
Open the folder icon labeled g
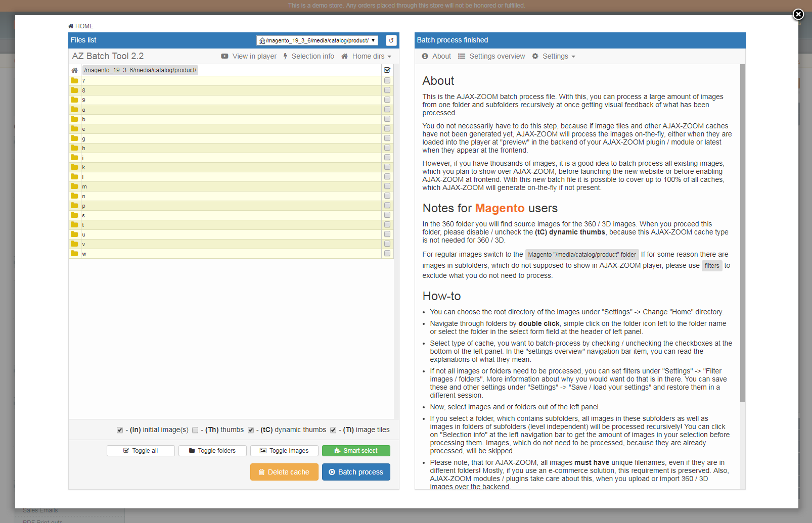click(x=74, y=138)
